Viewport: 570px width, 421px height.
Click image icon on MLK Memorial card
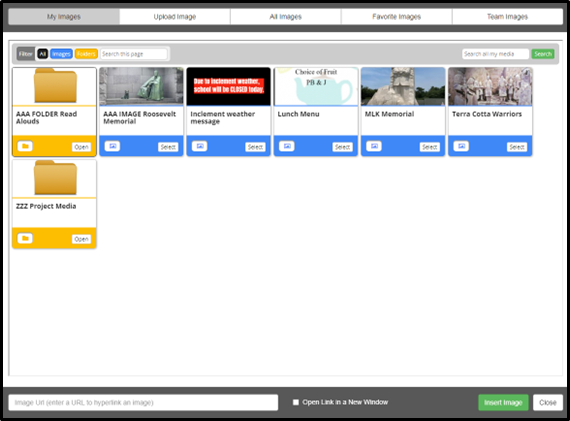pos(374,146)
